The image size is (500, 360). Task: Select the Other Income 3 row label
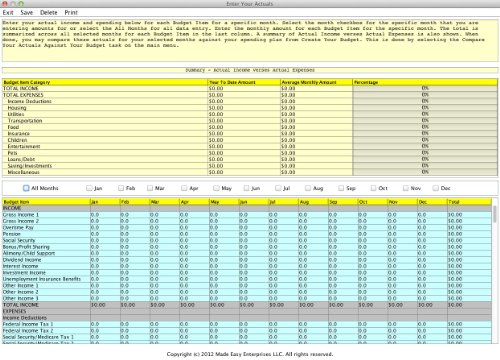(x=21, y=298)
